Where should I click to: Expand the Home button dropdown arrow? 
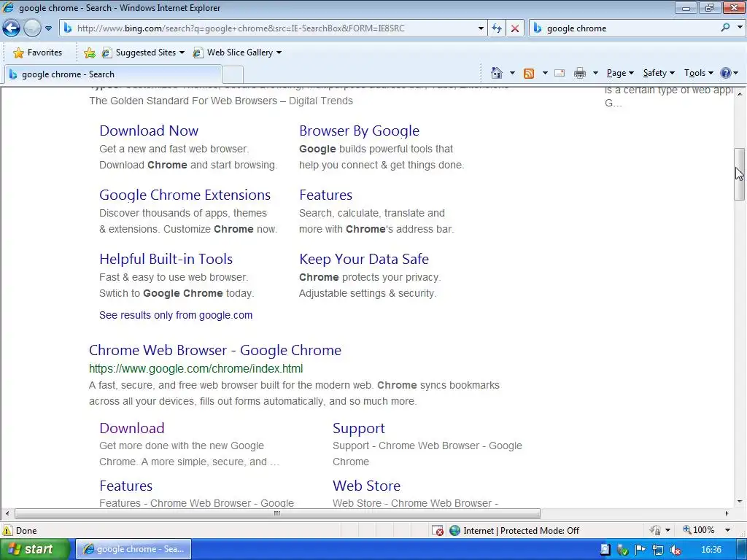[512, 73]
